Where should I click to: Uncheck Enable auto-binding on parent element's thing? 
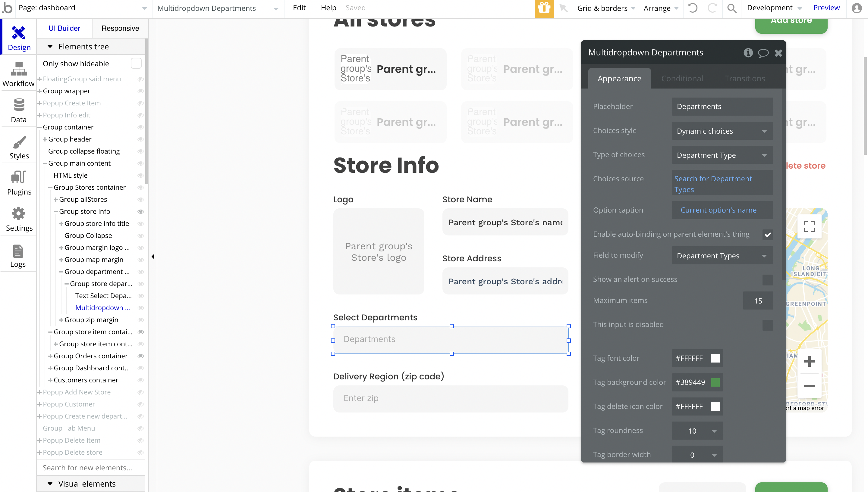point(768,235)
